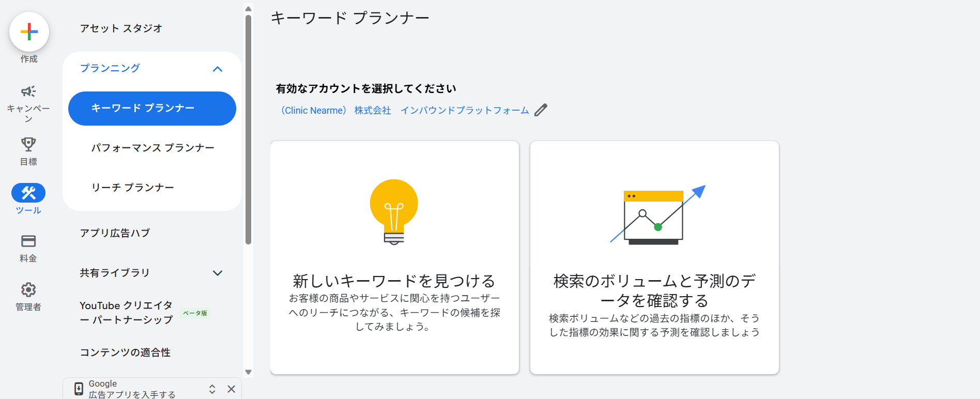Click the 検索ボリュームなどの過去の指標 description text
Viewport: 980px width, 399px height.
(x=654, y=325)
